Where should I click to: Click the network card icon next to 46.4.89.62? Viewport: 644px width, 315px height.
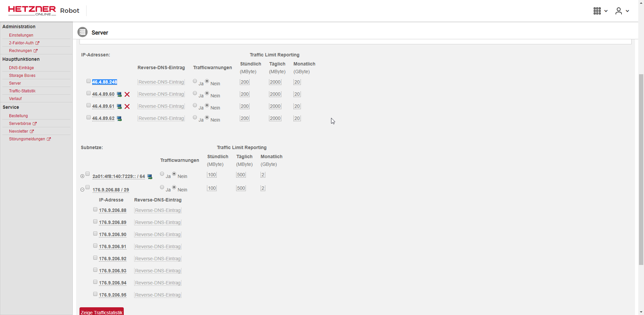pos(119,119)
